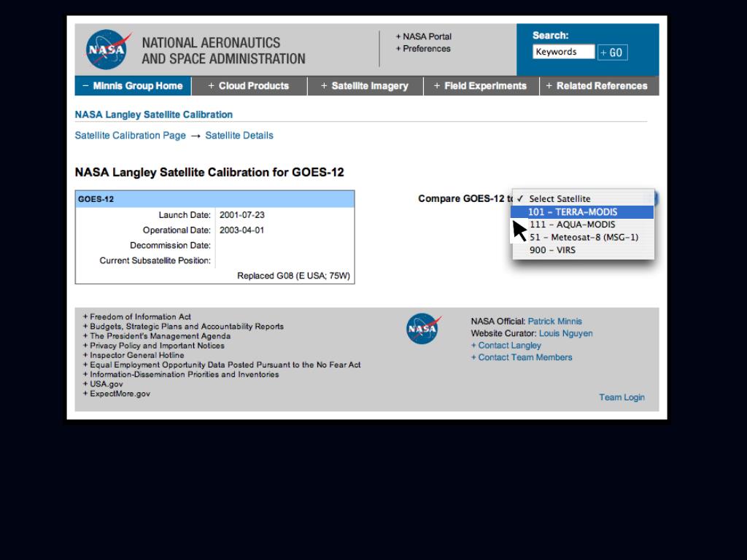Click the NASA Langley Satellite Calibration heading link
Image resolution: width=747 pixels, height=560 pixels.
click(x=154, y=114)
